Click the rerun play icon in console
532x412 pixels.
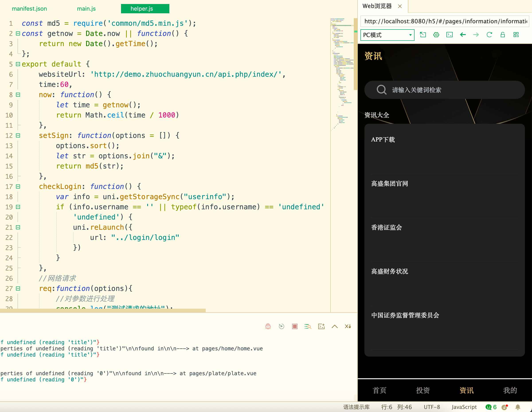click(281, 326)
